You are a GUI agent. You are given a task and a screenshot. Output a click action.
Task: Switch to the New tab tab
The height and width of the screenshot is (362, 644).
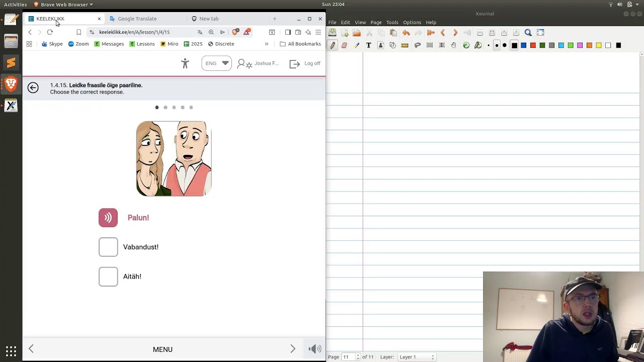point(209,19)
